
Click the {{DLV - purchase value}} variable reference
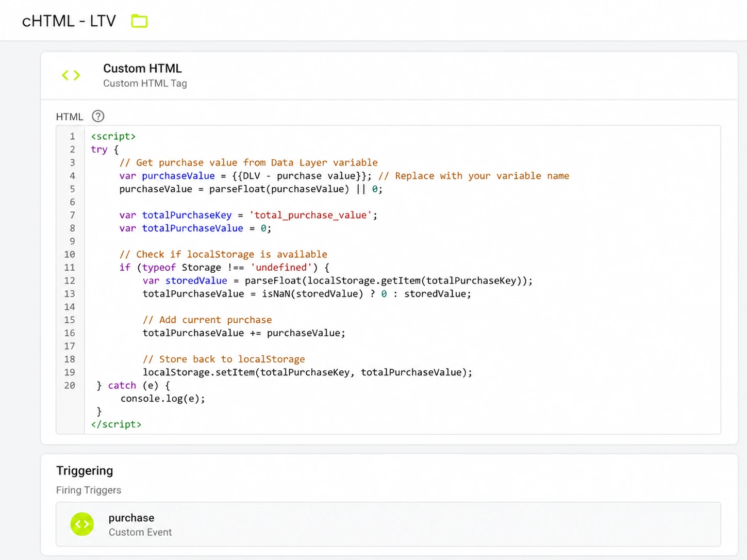[299, 176]
